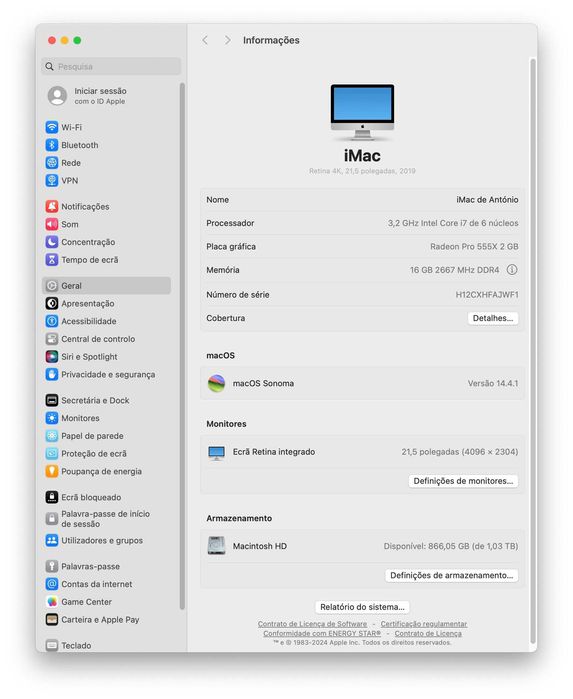Image resolution: width=573 pixels, height=699 pixels.
Task: Open the Bluetooth settings icon
Action: pyautogui.click(x=52, y=145)
